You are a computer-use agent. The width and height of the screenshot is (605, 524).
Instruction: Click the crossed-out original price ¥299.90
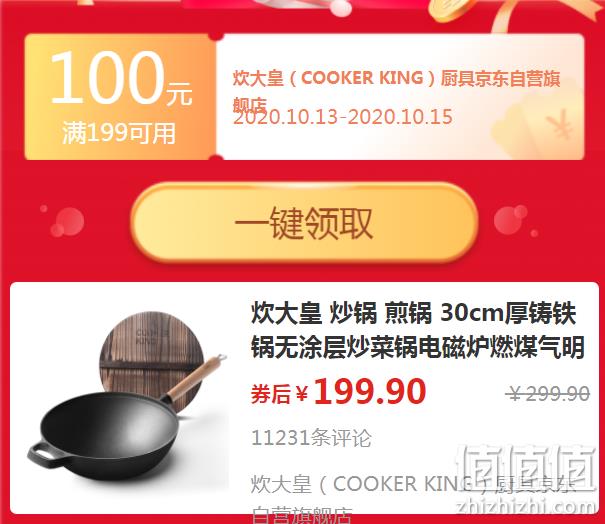(549, 394)
